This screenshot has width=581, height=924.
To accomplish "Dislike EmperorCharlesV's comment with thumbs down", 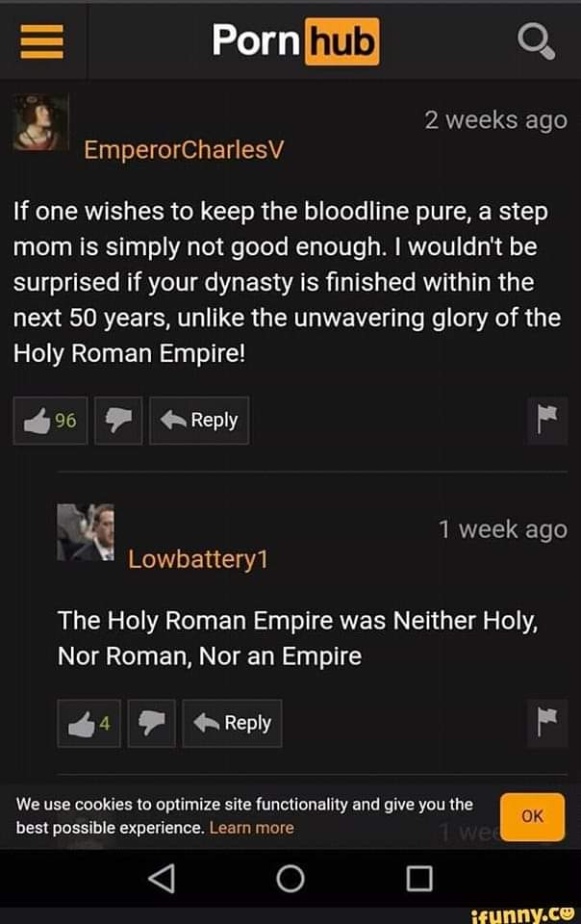I will (x=118, y=421).
